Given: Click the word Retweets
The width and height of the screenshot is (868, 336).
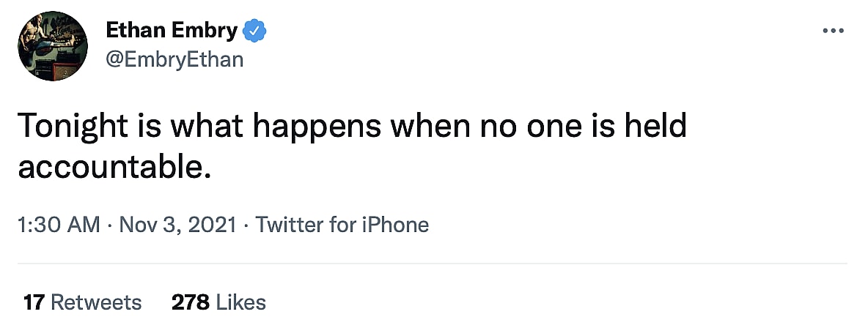Looking at the screenshot, I should click(96, 302).
